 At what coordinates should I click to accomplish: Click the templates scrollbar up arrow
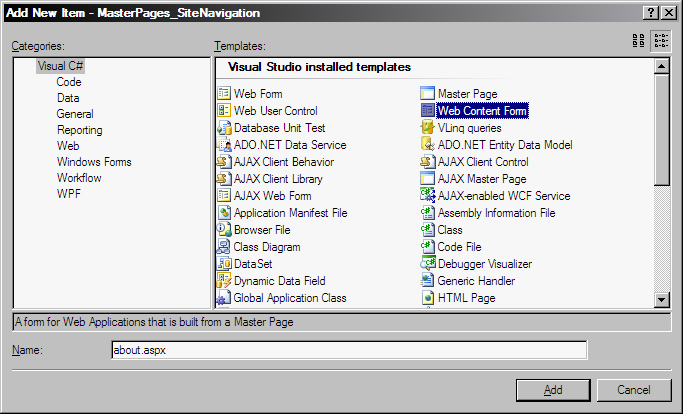click(661, 66)
